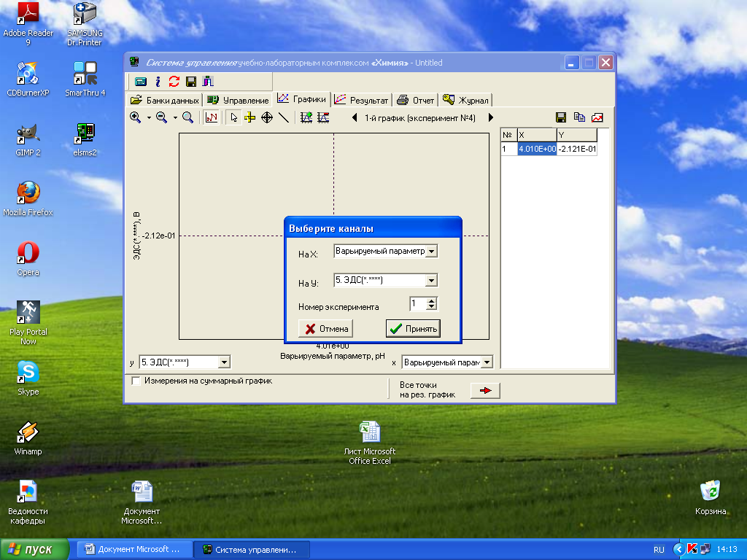Image resolution: width=747 pixels, height=560 pixels.
Task: Toggle the red line chart mode button
Action: tap(211, 117)
